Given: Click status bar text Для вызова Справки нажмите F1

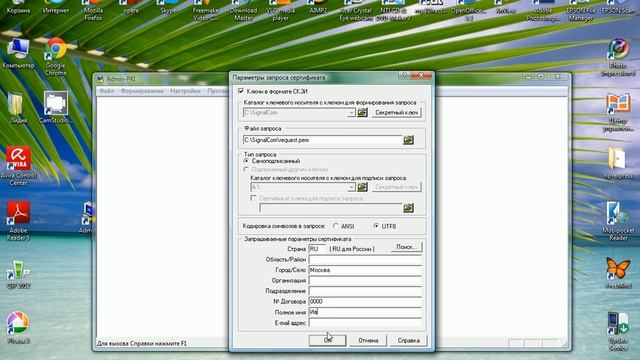Looking at the screenshot, I should tap(142, 343).
